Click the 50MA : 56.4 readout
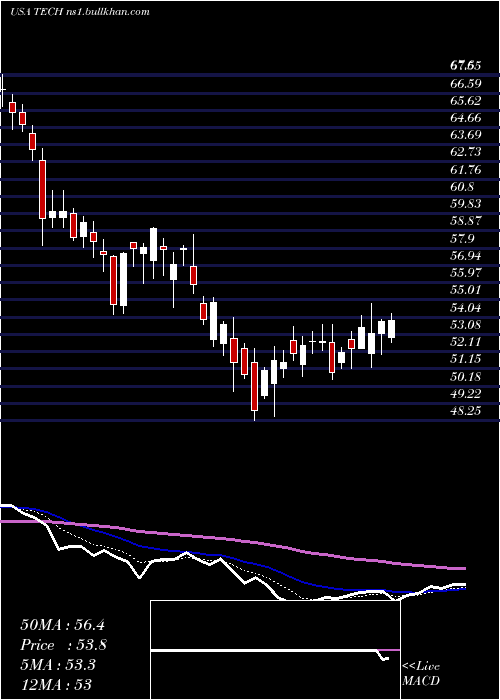This screenshot has width=500, height=700. pos(62,625)
